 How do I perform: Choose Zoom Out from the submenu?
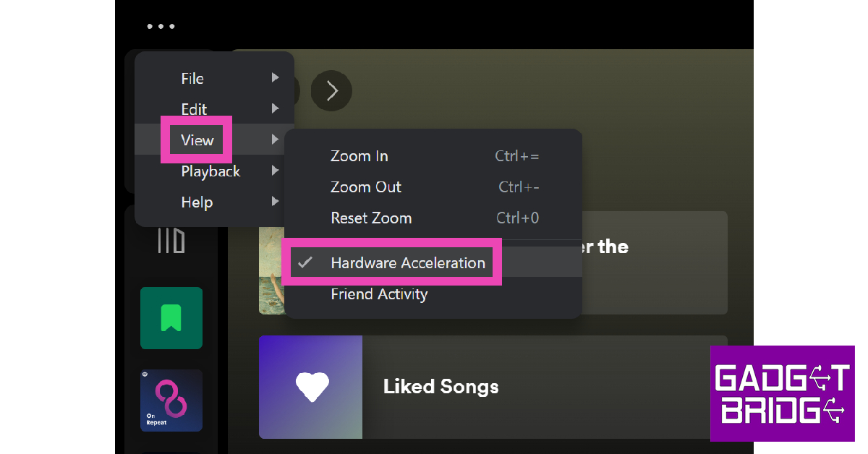coord(366,187)
